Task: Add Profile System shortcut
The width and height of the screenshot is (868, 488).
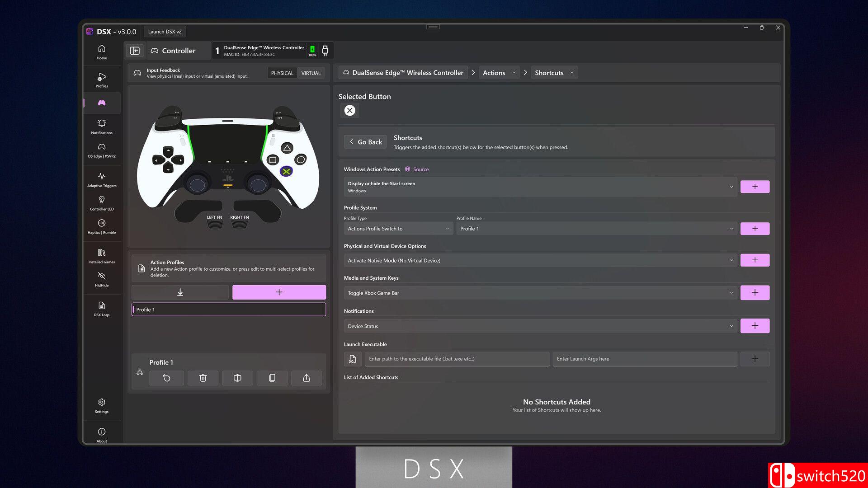Action: pos(755,229)
